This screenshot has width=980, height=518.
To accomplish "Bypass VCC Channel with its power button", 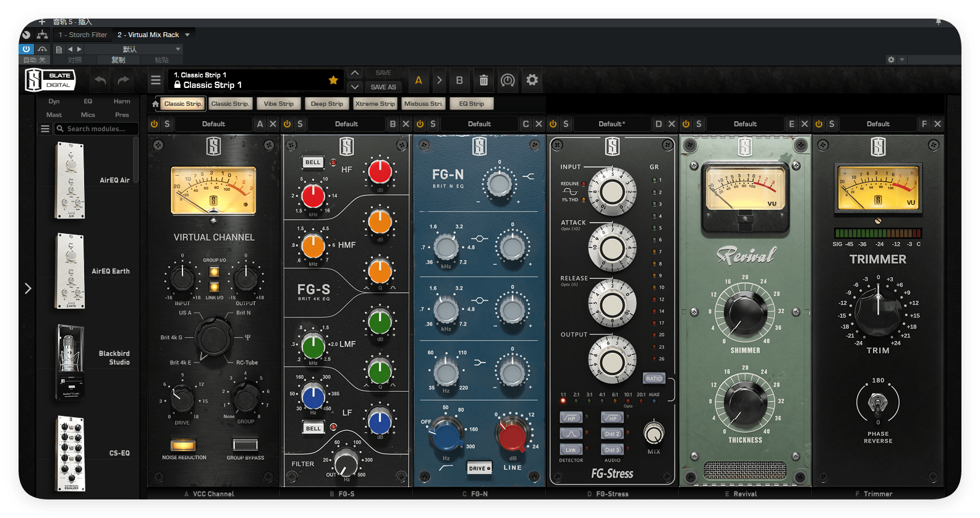I will [154, 124].
